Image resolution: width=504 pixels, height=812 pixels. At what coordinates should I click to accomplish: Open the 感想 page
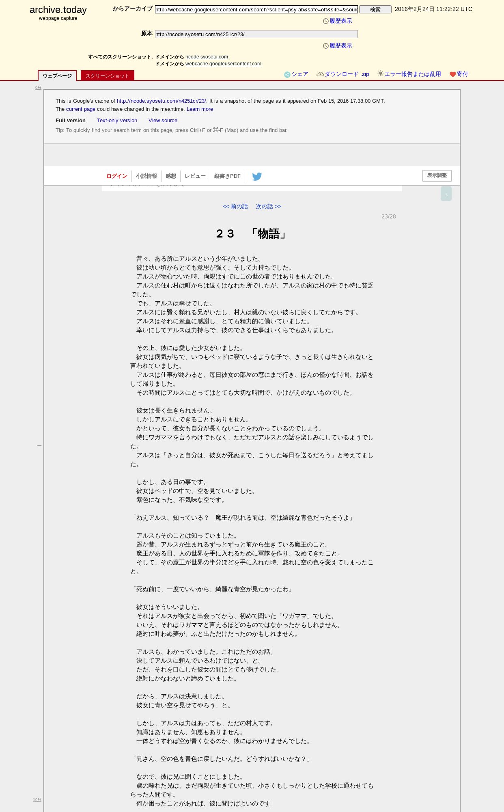tap(171, 176)
